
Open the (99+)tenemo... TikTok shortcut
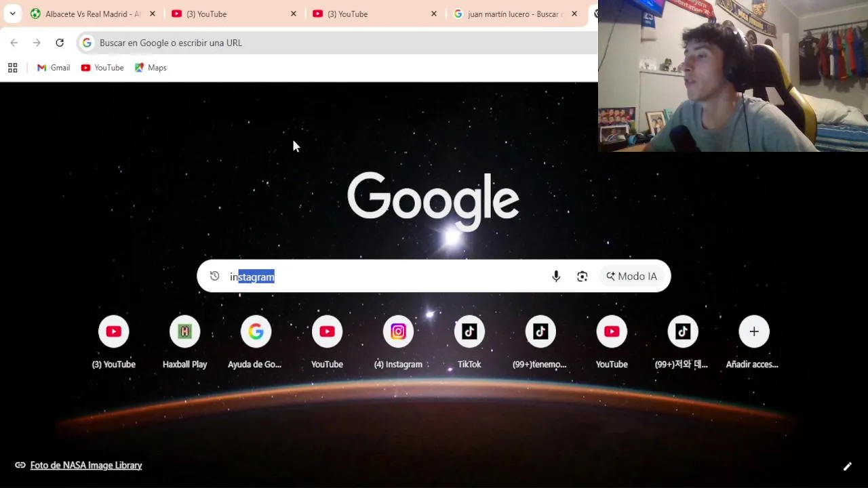coord(540,343)
